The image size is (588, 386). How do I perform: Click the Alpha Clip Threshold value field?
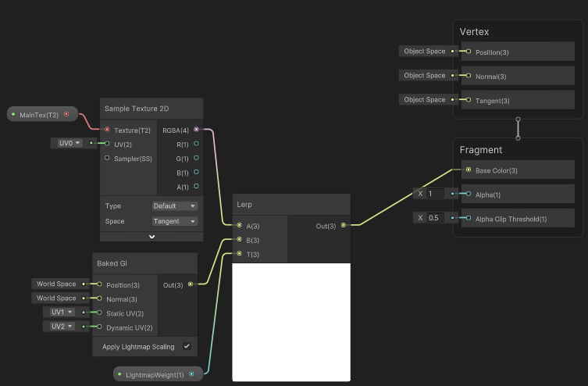click(436, 218)
